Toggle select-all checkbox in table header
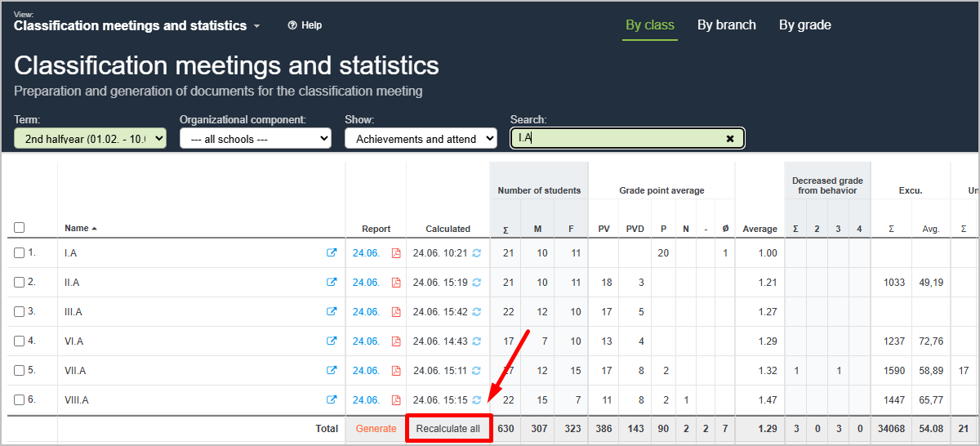 click(20, 228)
